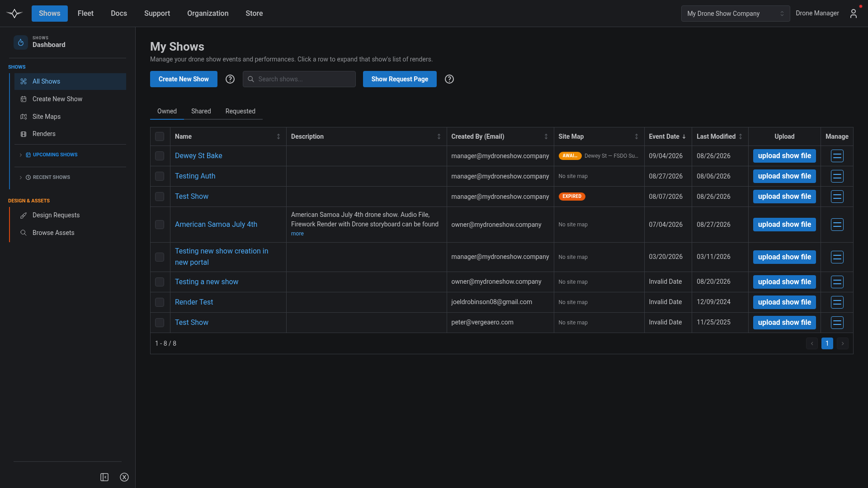Switch to the Shared tab

[x=201, y=111]
